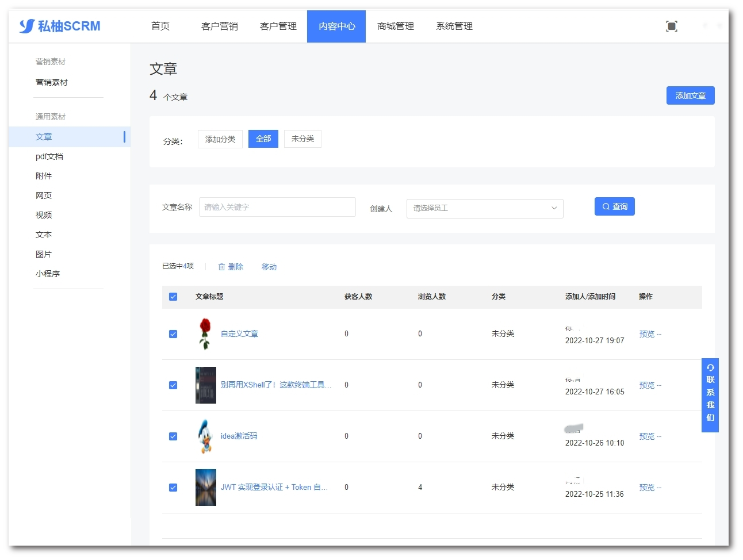
Task: Click the 文章名称 keyword input field
Action: (277, 207)
